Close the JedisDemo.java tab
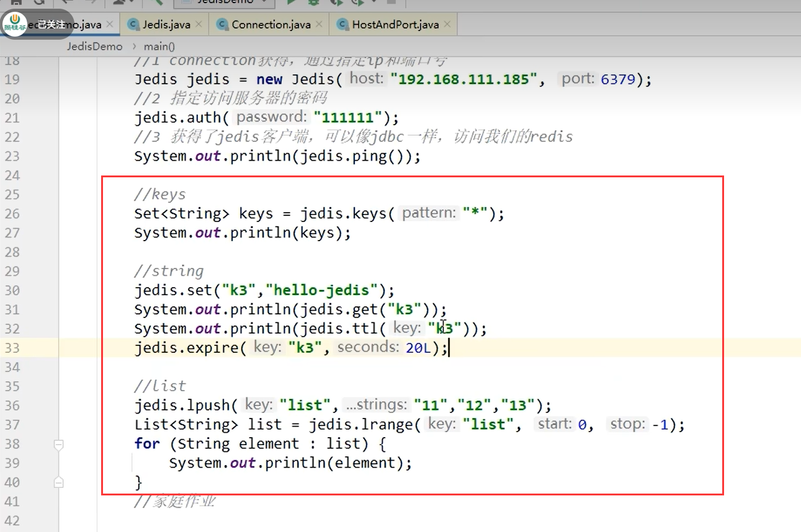801x532 pixels. coord(110,25)
